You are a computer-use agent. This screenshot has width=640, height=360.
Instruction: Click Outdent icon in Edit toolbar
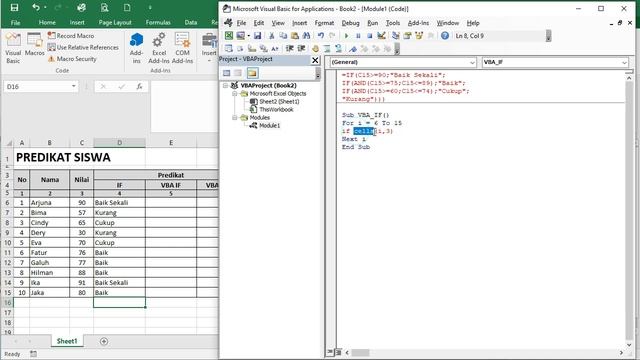pos(301,49)
